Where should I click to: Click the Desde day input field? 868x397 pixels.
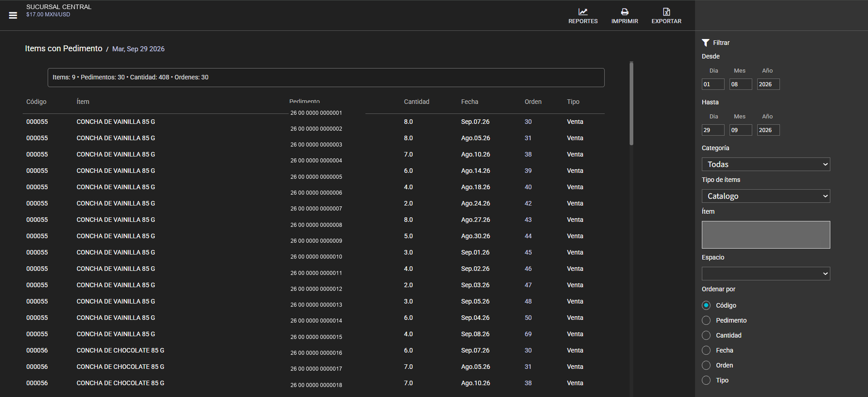713,84
